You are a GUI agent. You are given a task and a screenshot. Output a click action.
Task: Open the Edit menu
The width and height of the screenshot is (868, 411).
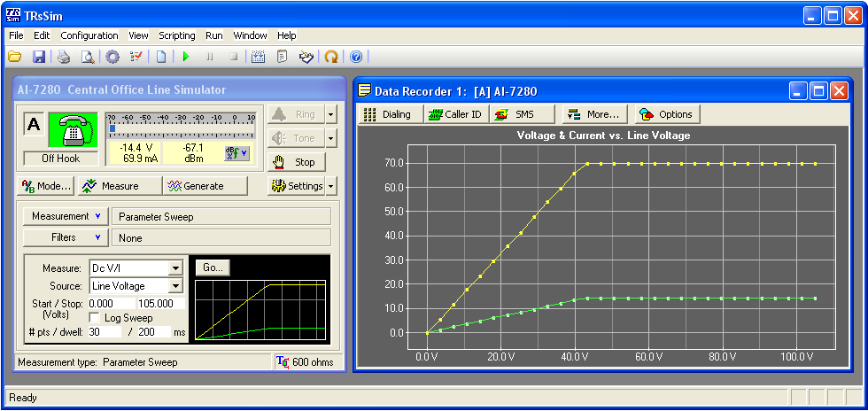(x=42, y=35)
